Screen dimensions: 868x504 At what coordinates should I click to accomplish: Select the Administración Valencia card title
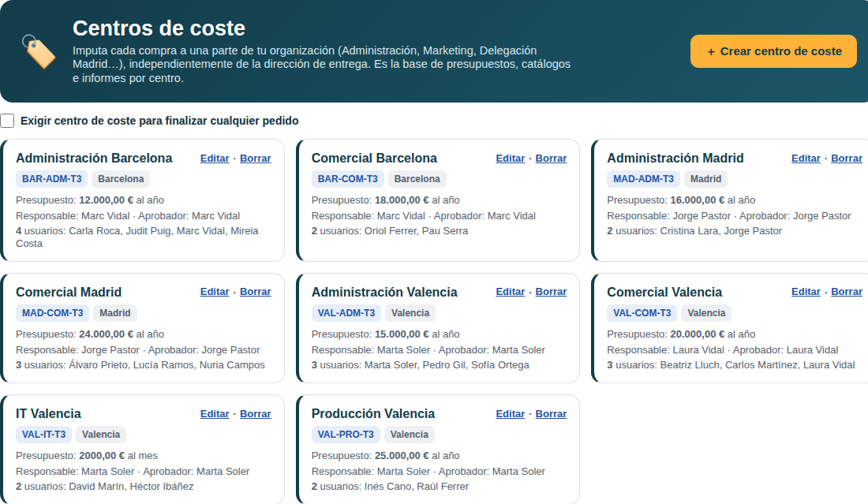(385, 292)
